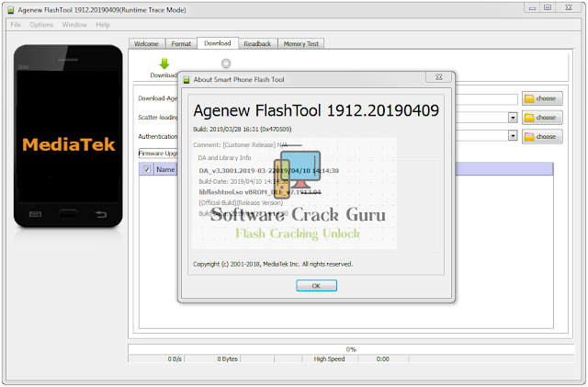Maximize the Agenew FlashTool main window
The width and height of the screenshot is (588, 387).
[x=548, y=7]
